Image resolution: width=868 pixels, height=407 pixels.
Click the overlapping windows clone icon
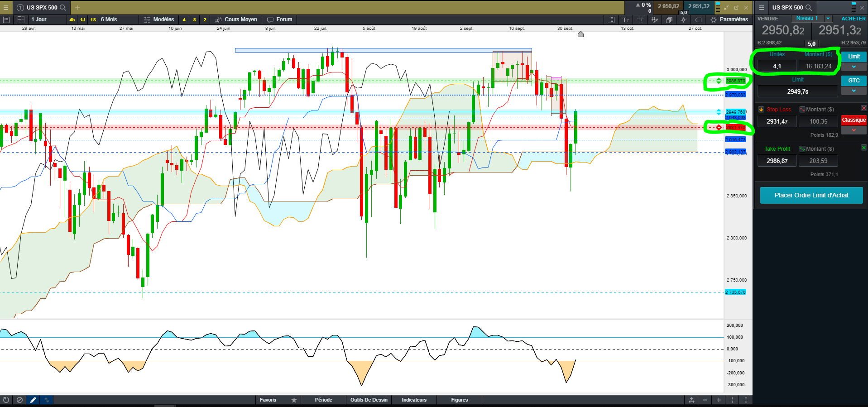click(669, 19)
